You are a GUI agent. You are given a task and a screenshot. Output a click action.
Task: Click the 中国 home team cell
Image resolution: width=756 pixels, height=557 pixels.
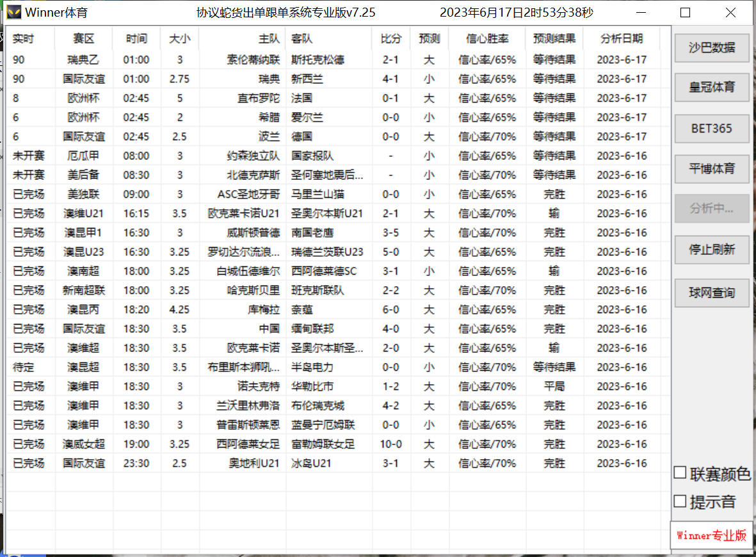269,329
